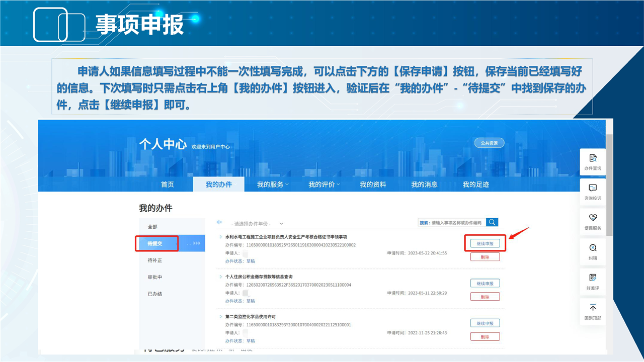Open the 我的消息 tab
Viewport: 644px width, 362px height.
424,185
